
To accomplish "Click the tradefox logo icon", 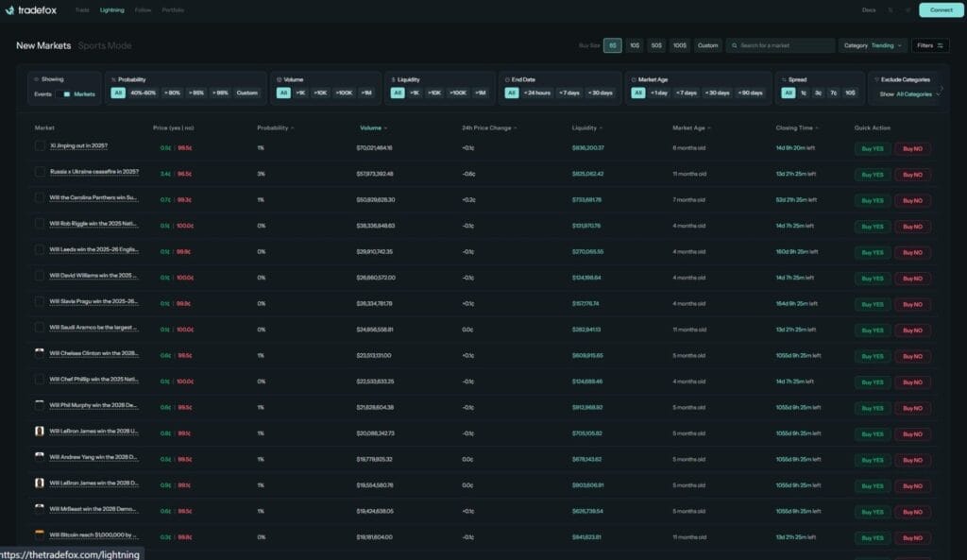I will [x=10, y=10].
